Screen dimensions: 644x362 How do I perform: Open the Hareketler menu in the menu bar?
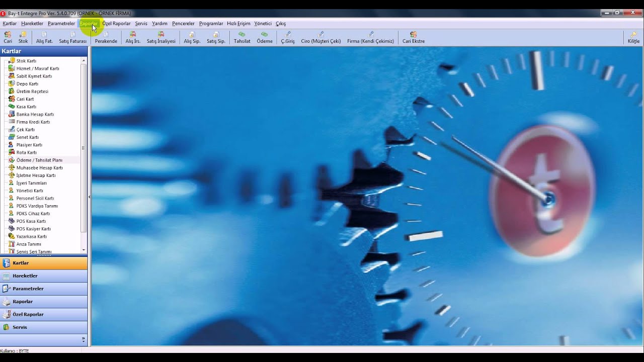tap(32, 24)
